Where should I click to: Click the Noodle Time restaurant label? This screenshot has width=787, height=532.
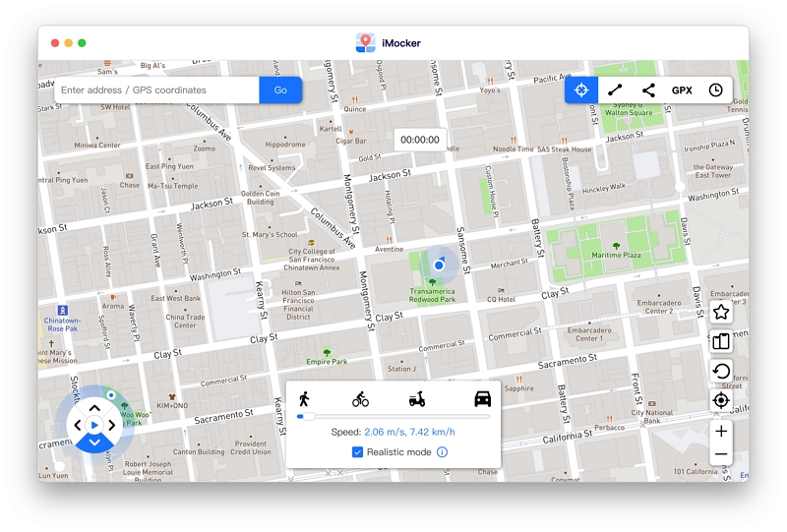tap(513, 149)
